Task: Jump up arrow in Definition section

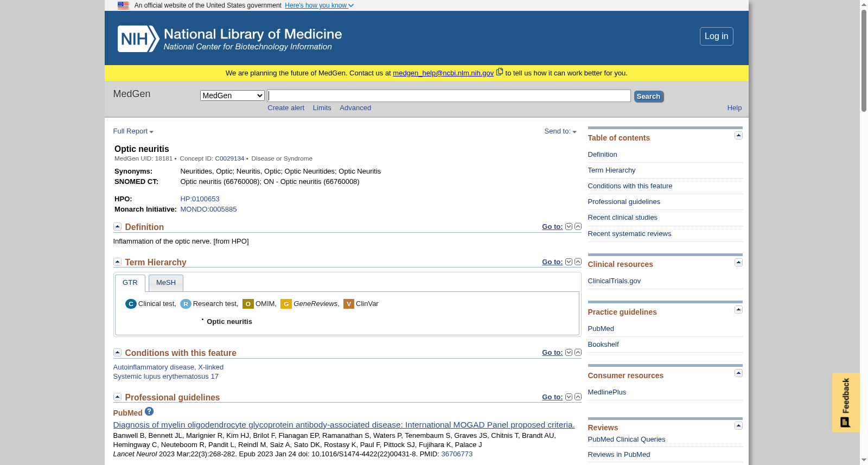Action: (x=578, y=227)
